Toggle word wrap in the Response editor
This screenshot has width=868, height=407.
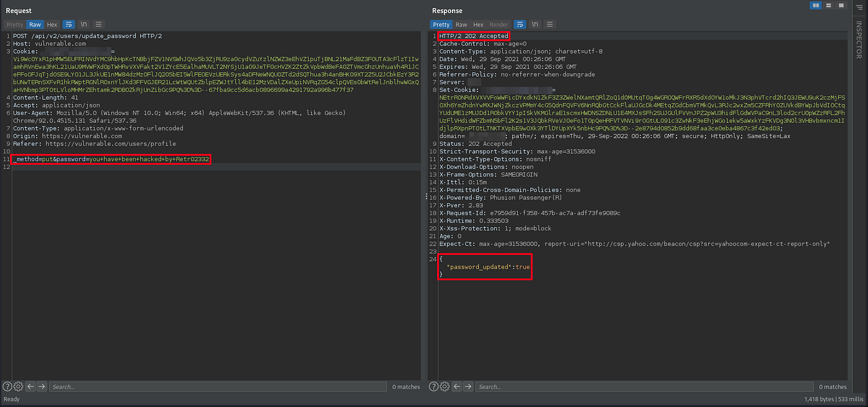(x=520, y=25)
